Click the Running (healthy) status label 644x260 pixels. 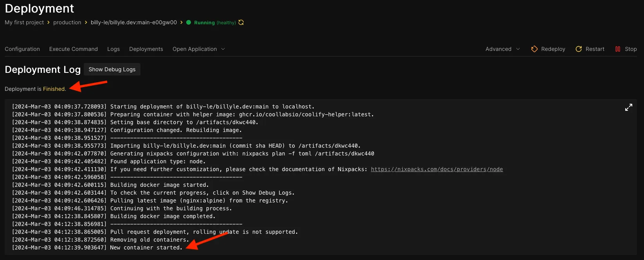215,23
